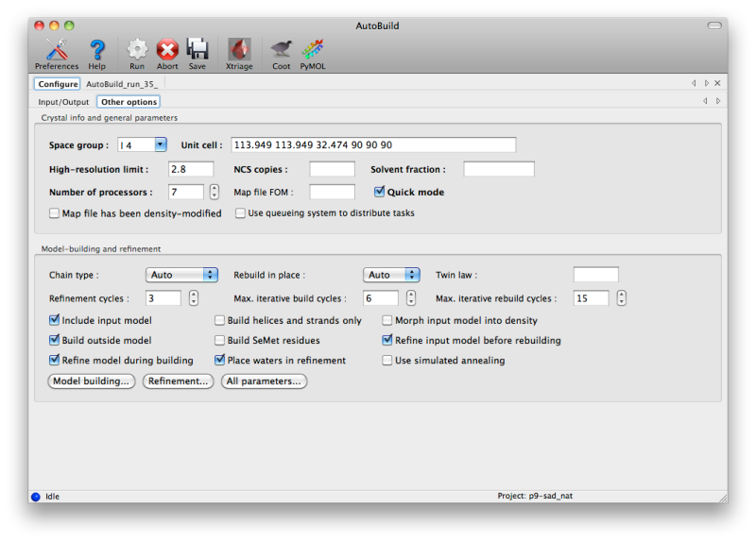Launch Xtriage from the toolbar
The image size is (756, 542).
pyautogui.click(x=239, y=54)
